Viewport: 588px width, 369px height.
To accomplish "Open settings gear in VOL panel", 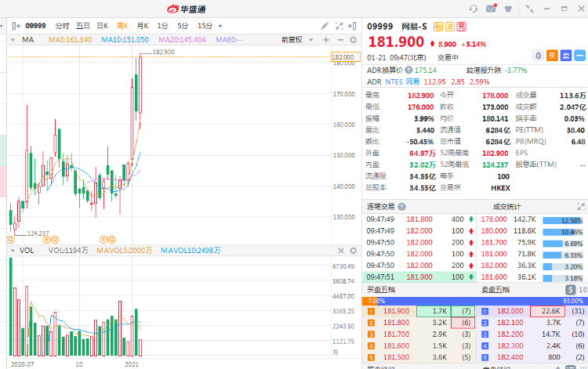I will [354, 251].
